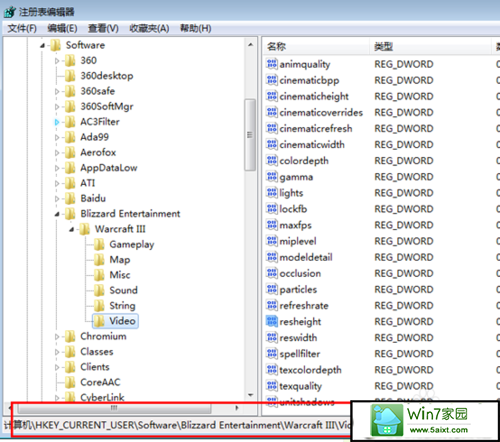Screen dimensions: 500x442
Task: Expand the Chromium key
Action: (57, 337)
